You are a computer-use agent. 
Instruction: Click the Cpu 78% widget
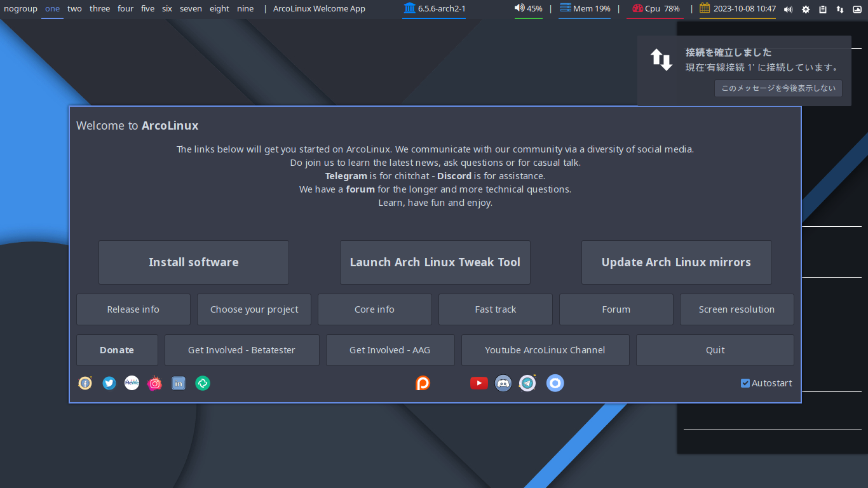656,9
